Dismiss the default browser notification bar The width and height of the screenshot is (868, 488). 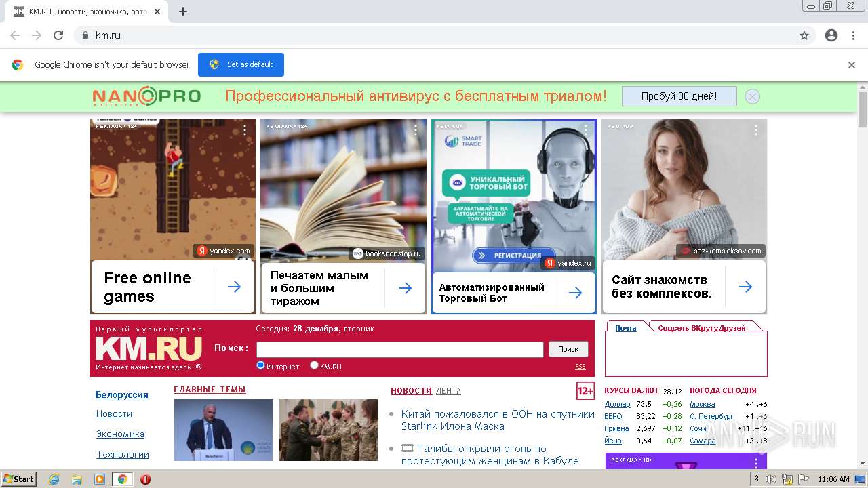coord(852,65)
